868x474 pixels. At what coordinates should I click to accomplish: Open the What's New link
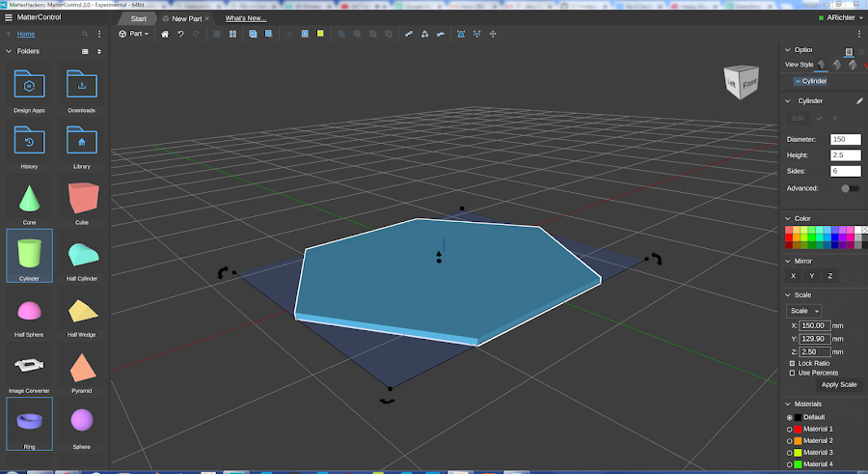point(247,18)
